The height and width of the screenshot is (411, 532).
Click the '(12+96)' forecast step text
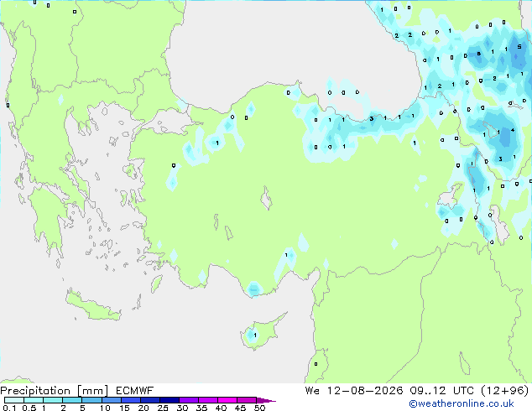click(x=505, y=391)
